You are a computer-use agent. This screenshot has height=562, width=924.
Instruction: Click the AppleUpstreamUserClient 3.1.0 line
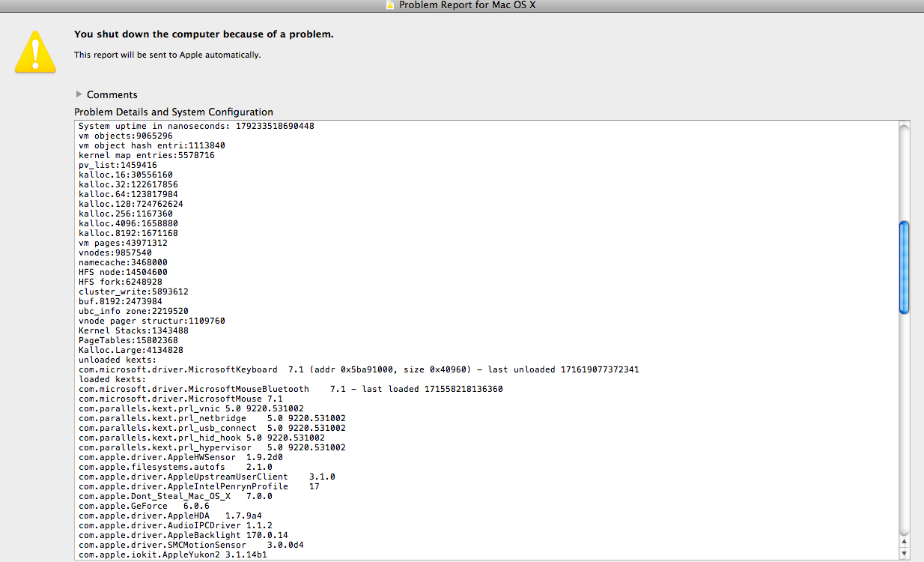[x=207, y=477]
